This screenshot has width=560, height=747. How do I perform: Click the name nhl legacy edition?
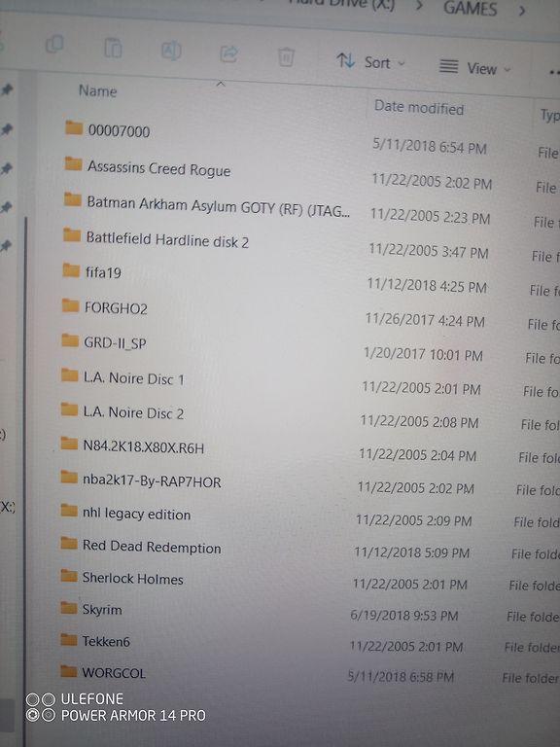(136, 514)
